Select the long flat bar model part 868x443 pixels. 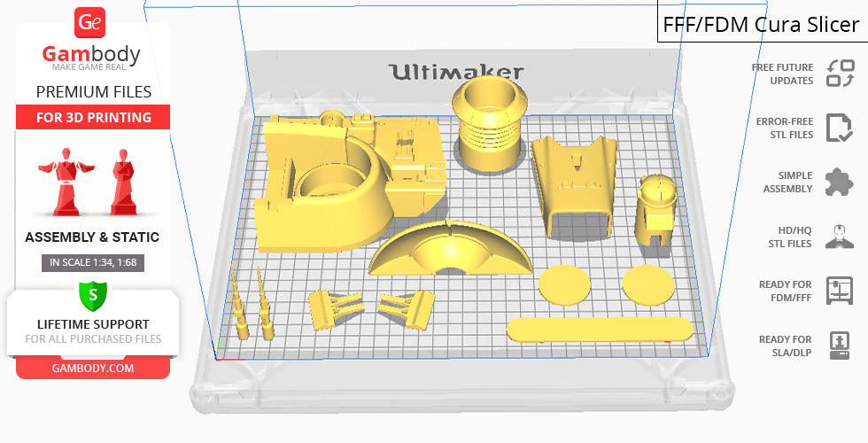tap(599, 329)
